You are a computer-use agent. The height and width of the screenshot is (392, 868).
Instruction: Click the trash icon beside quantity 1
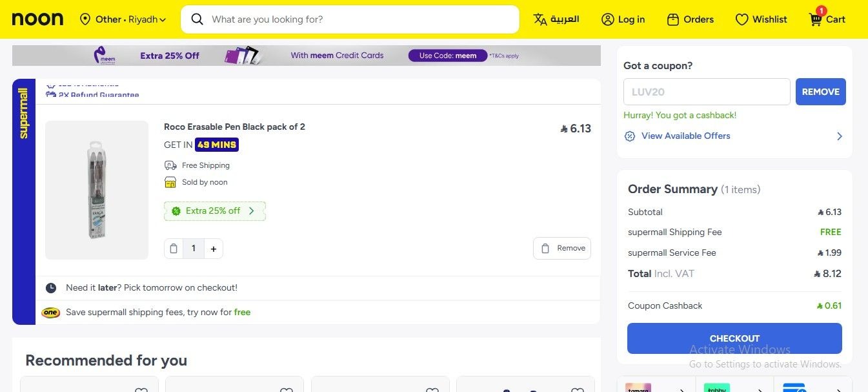click(x=174, y=249)
